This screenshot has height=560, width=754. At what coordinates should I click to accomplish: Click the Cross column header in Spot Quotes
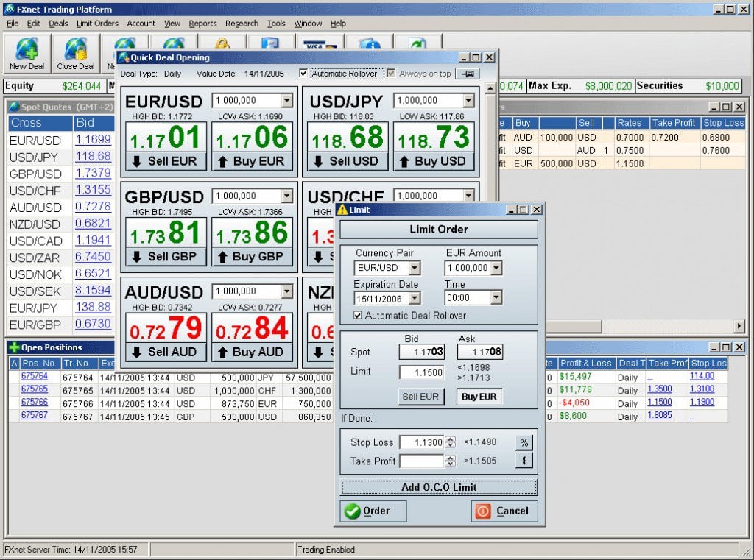coord(40,123)
